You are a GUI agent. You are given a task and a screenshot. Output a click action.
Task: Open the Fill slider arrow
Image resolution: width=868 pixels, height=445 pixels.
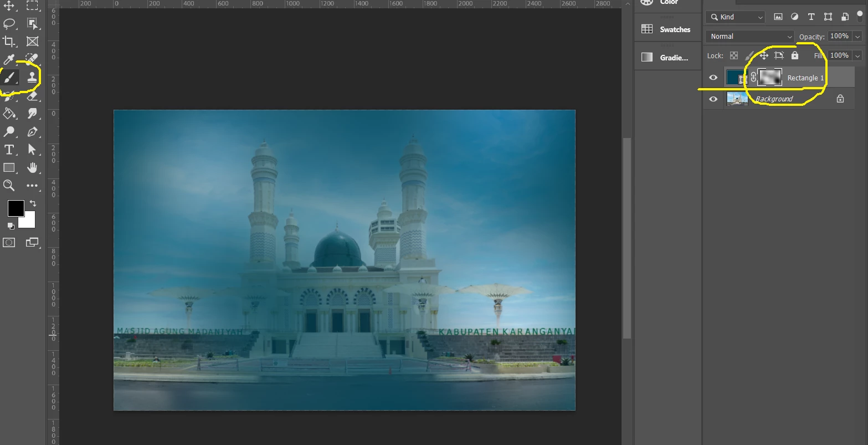tap(857, 55)
